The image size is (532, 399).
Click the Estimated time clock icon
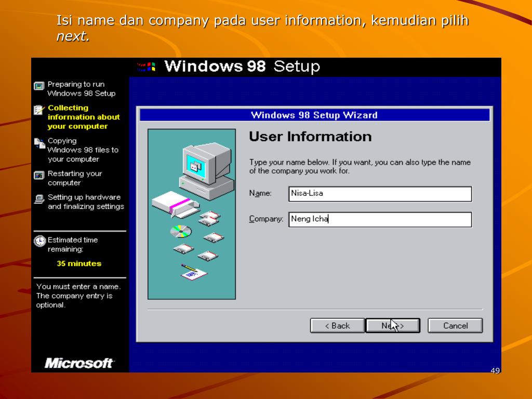click(39, 241)
